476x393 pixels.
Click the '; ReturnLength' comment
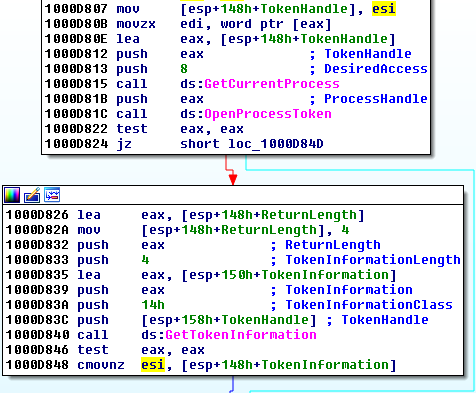325,245
